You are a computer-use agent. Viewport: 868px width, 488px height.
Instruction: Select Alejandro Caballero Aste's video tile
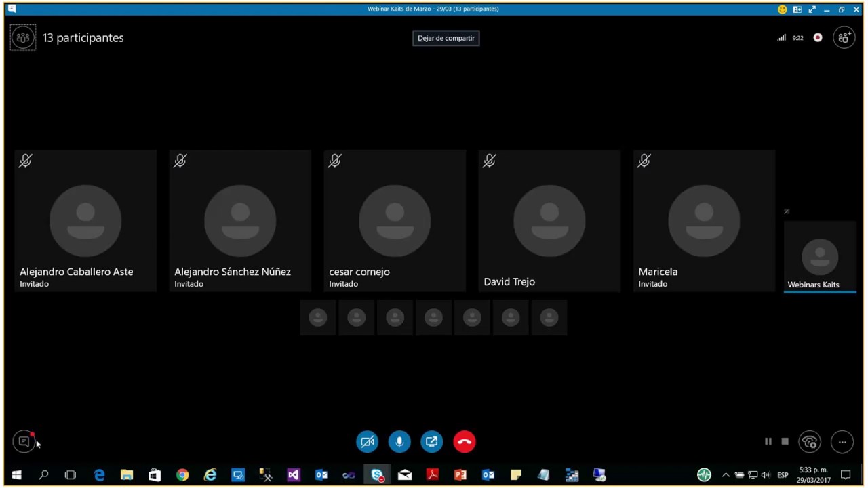[85, 221]
